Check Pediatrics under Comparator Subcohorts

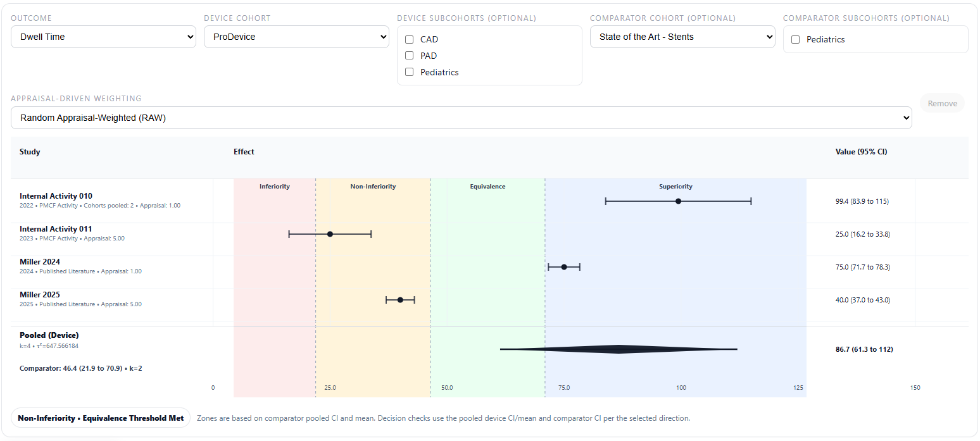pyautogui.click(x=795, y=39)
